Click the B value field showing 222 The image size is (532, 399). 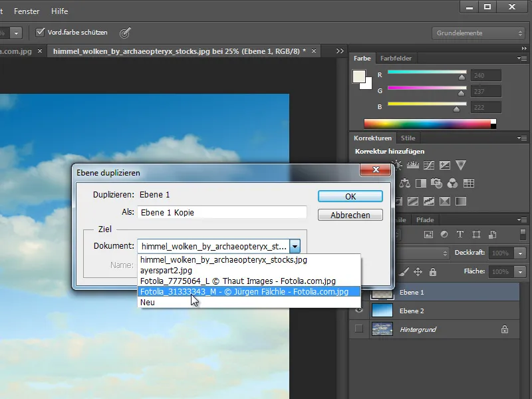point(486,107)
